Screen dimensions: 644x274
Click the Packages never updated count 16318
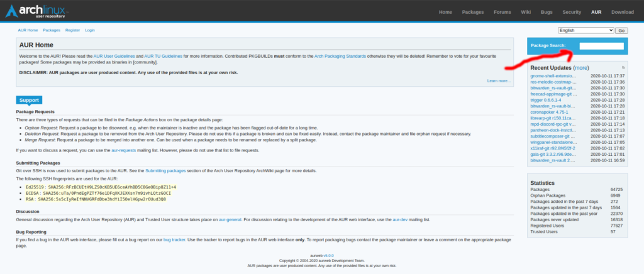[x=616, y=220]
